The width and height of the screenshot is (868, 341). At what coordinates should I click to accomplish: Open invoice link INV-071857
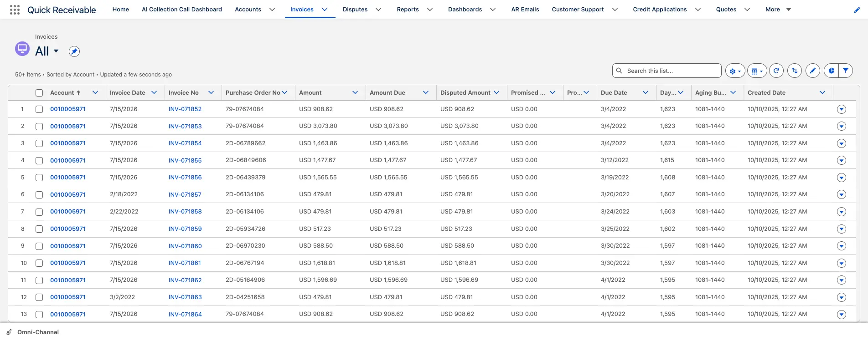[x=185, y=194]
